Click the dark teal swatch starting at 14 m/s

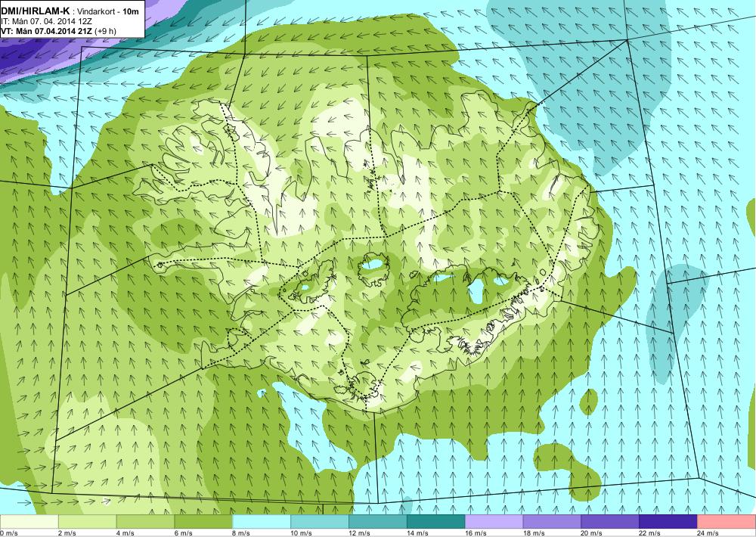(436, 522)
